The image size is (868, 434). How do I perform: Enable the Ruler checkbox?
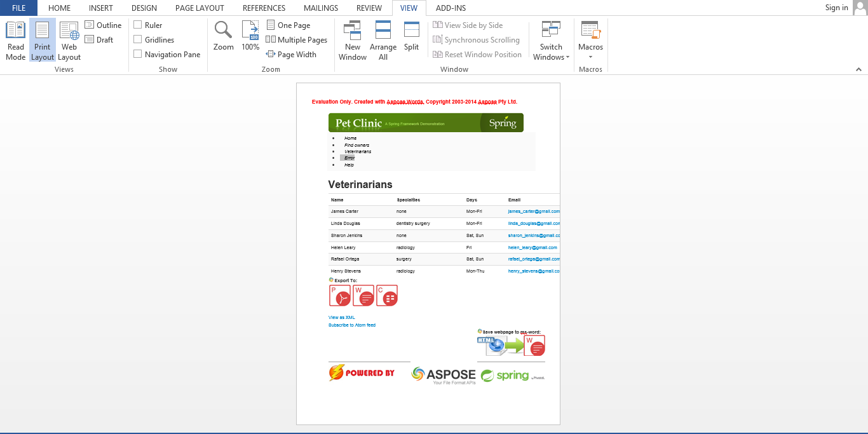pos(138,25)
